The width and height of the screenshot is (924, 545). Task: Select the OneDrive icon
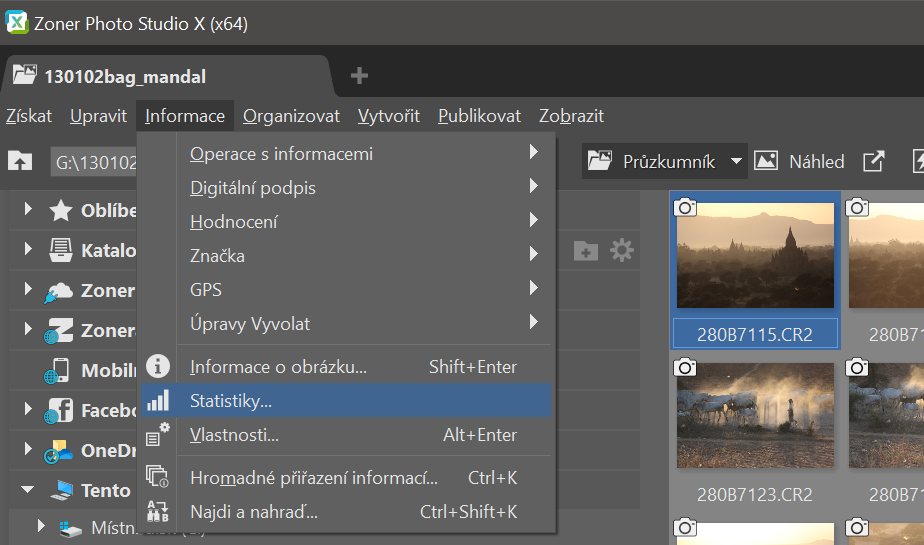point(59,451)
